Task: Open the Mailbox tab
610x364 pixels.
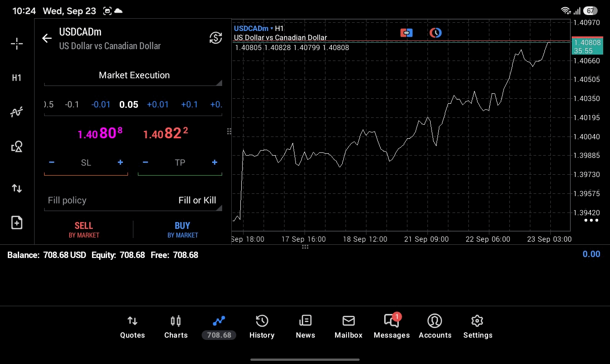Action: point(348,327)
